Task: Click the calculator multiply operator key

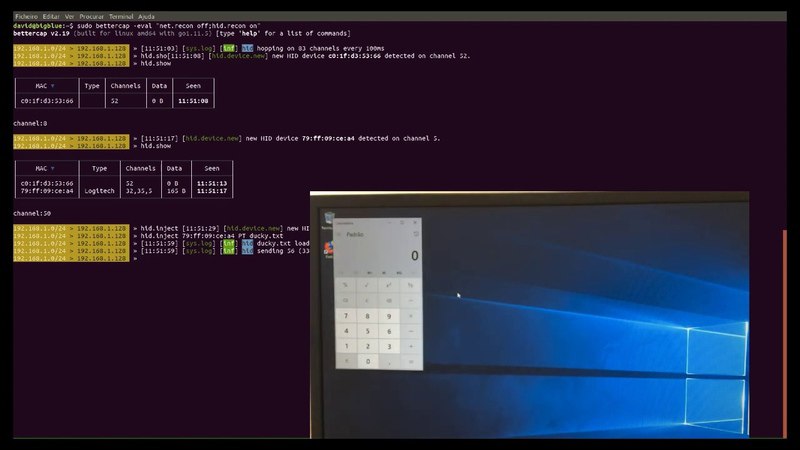Action: [411, 316]
